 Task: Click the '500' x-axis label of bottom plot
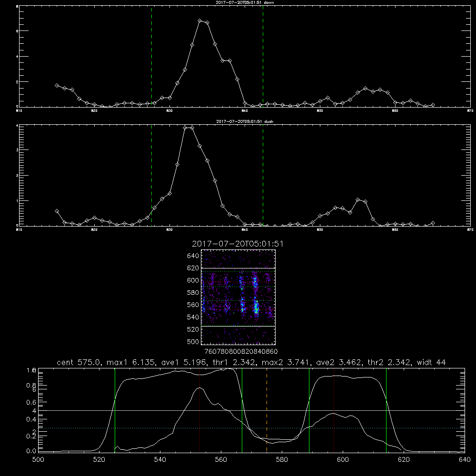[38, 460]
